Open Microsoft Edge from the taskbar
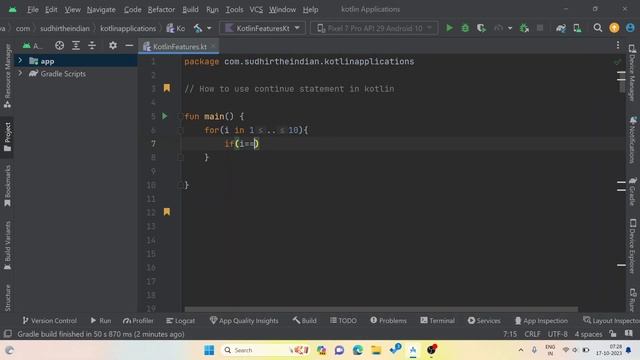 pyautogui.click(x=358, y=350)
